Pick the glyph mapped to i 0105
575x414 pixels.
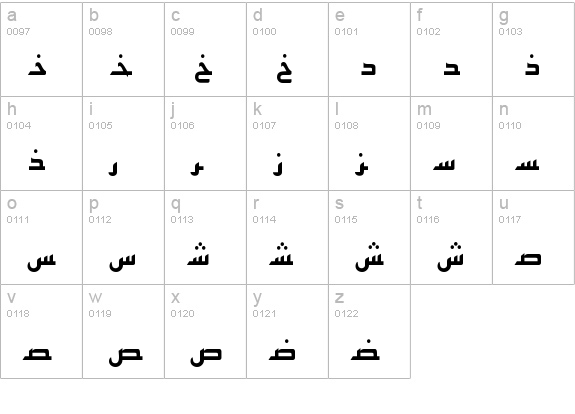point(124,143)
